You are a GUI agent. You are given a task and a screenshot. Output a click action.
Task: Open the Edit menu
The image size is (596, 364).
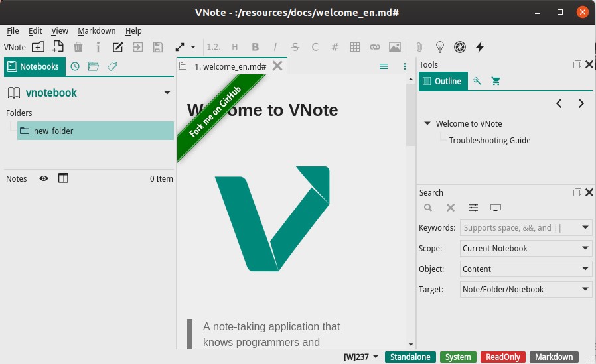[35, 31]
